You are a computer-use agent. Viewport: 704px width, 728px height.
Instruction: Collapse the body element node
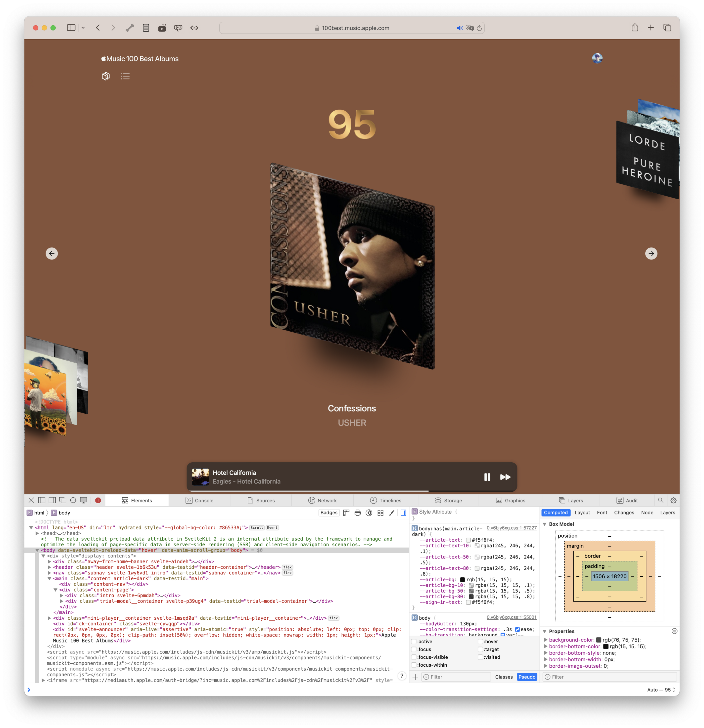pyautogui.click(x=37, y=550)
